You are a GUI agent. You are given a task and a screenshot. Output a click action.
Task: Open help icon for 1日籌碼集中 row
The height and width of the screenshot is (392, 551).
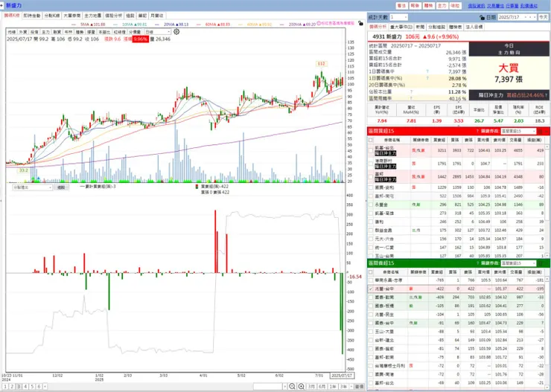point(427,71)
